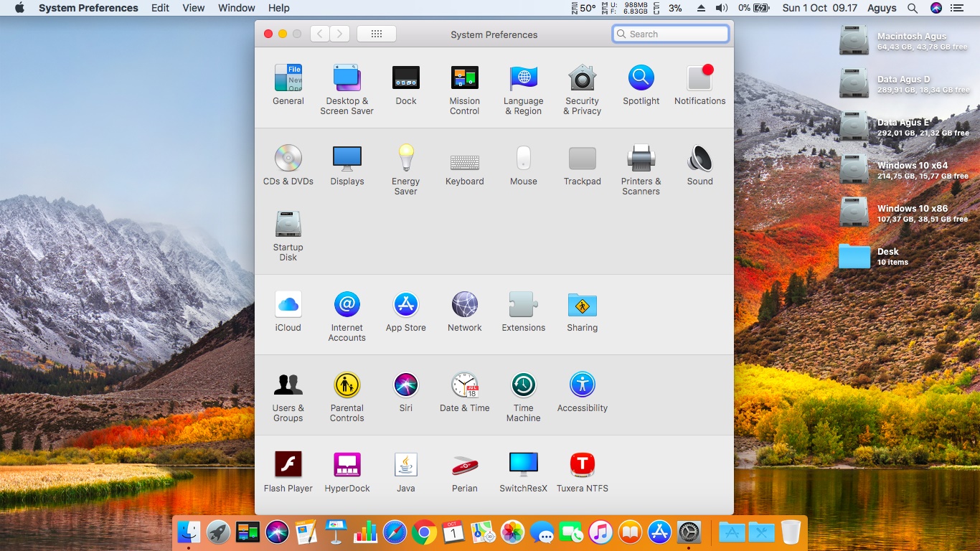Open Printers & Scanners preferences
This screenshot has width=980, height=551.
tap(641, 170)
